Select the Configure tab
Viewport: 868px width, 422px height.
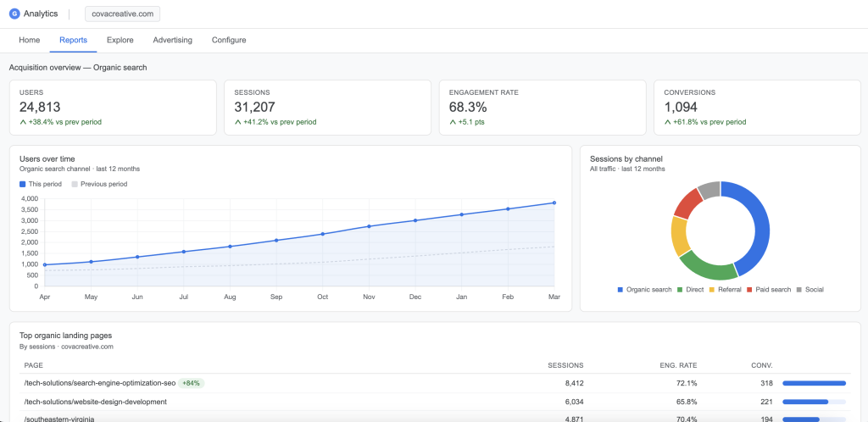pyautogui.click(x=229, y=40)
